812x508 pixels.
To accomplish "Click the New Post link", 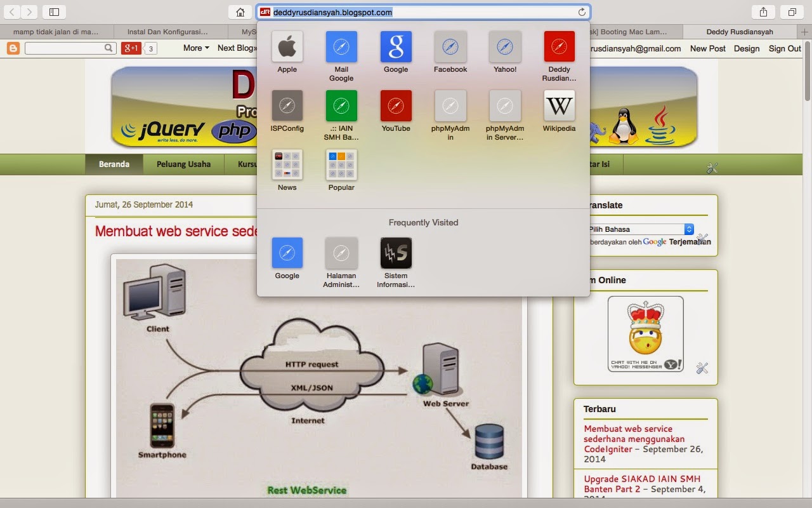I will [708, 48].
